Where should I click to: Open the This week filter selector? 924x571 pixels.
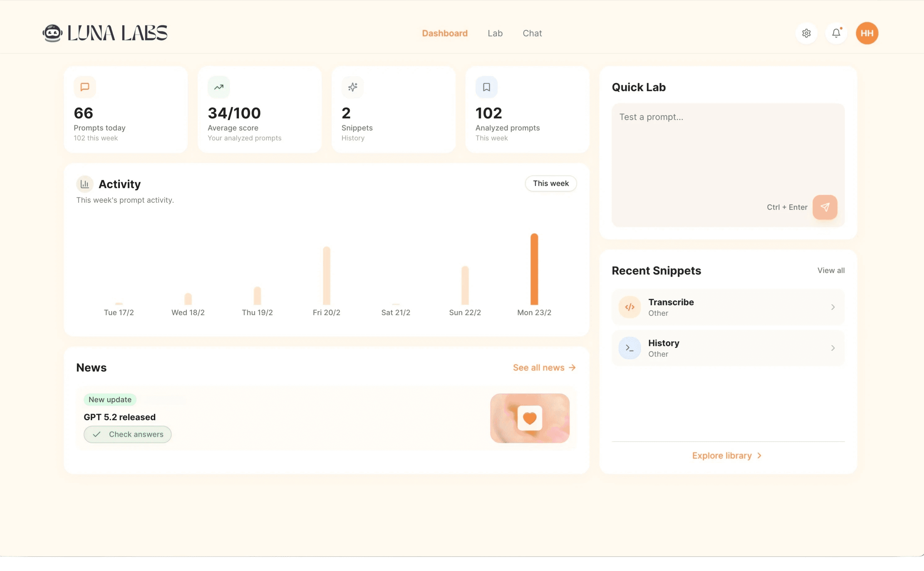click(x=551, y=183)
